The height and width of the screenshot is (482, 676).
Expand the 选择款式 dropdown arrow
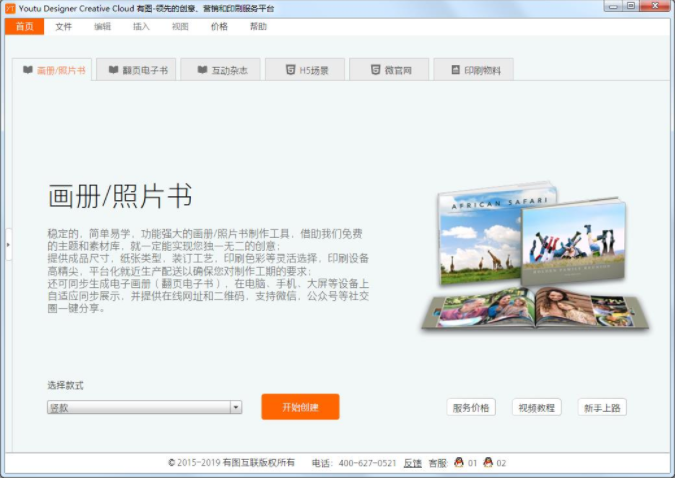click(236, 407)
